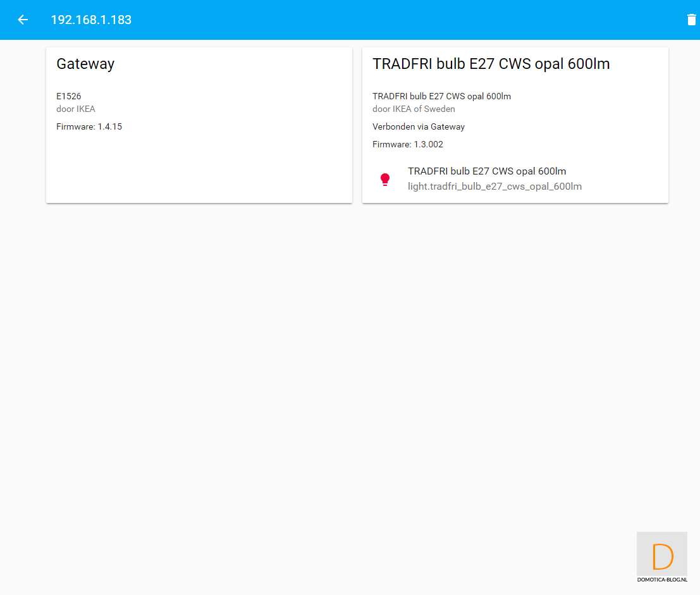Go back using the left arrow icon
The image size is (700, 595).
point(23,20)
